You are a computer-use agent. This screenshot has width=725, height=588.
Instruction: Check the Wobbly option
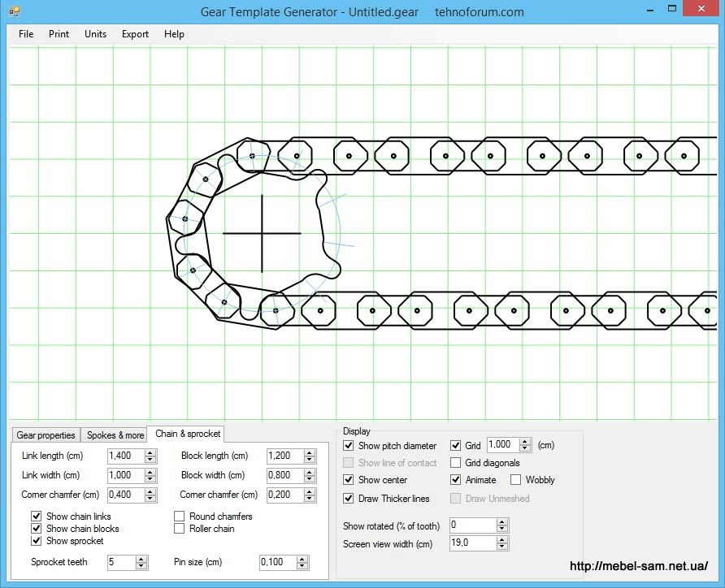pos(515,480)
